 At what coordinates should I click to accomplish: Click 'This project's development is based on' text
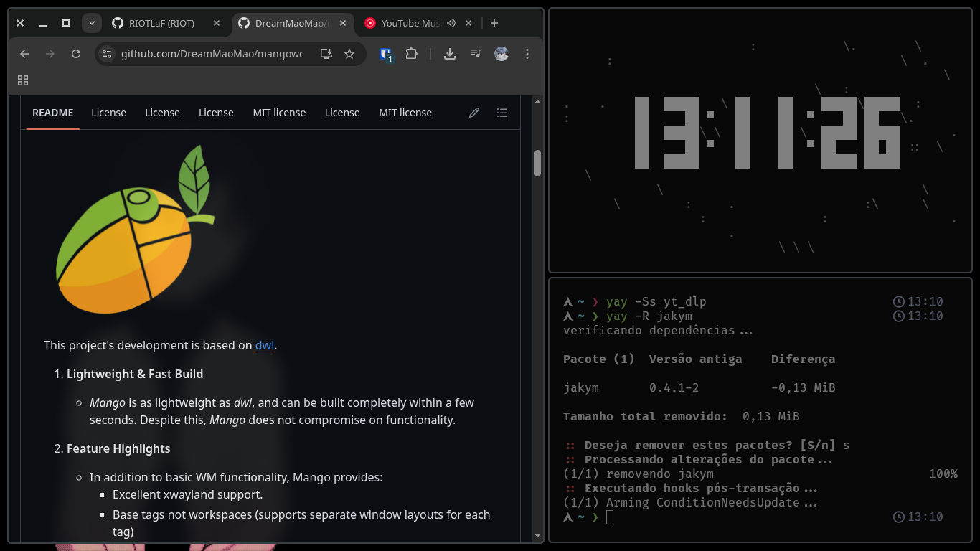click(148, 345)
